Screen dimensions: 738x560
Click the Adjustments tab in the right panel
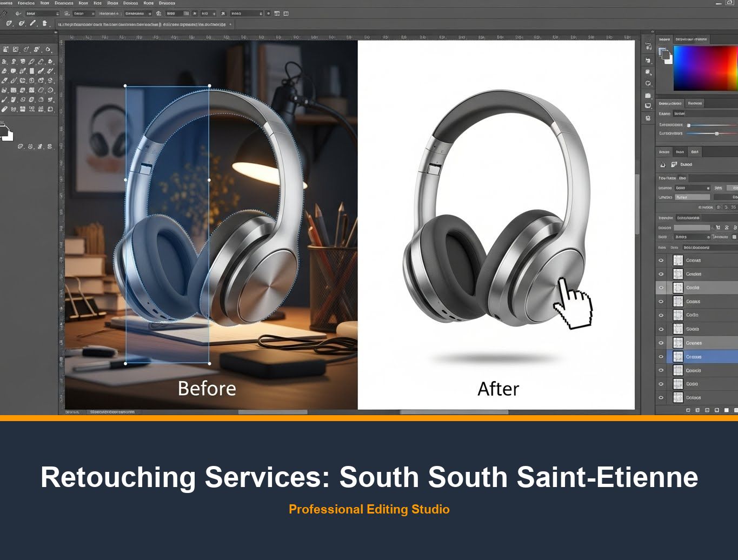pos(670,103)
